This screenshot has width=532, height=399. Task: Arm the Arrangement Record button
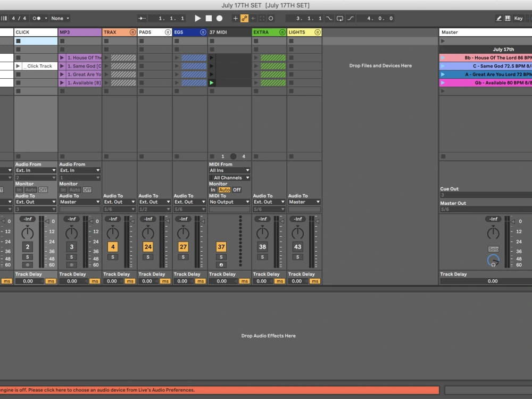click(x=220, y=18)
